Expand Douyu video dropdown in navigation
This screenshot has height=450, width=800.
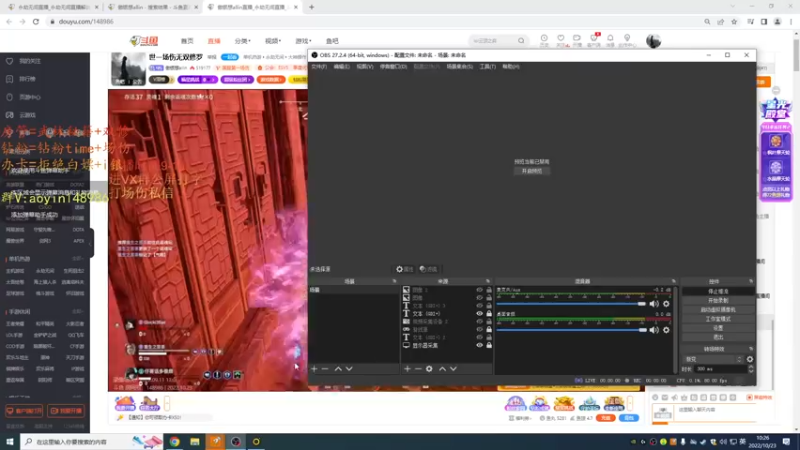272,41
